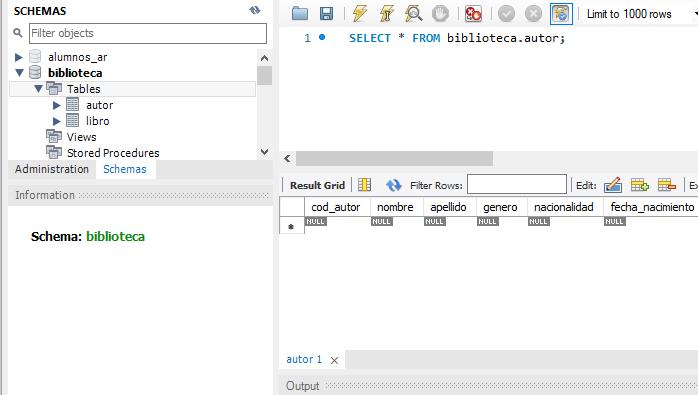Delete selected rows icon
This screenshot has height=395, width=698.
pyautogui.click(x=666, y=185)
